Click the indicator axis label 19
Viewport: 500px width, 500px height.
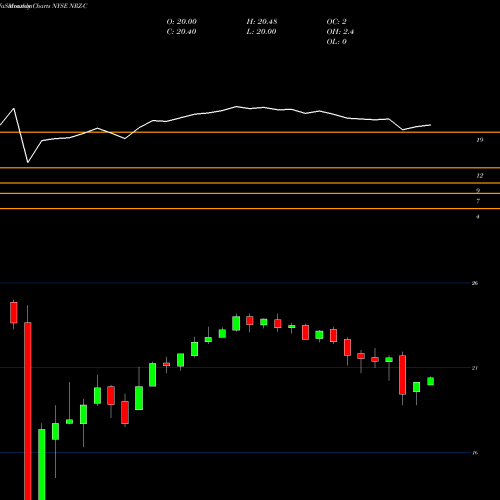(480, 140)
